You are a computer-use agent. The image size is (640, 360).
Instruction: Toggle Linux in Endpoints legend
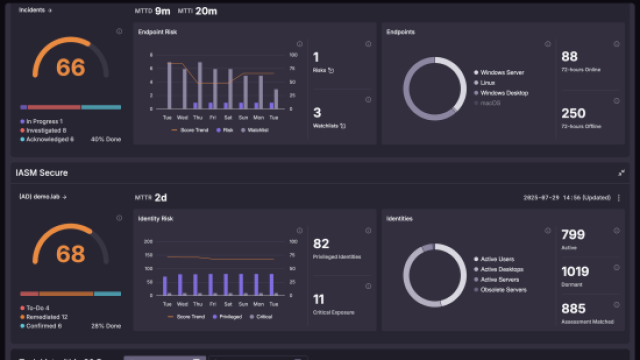click(x=484, y=83)
